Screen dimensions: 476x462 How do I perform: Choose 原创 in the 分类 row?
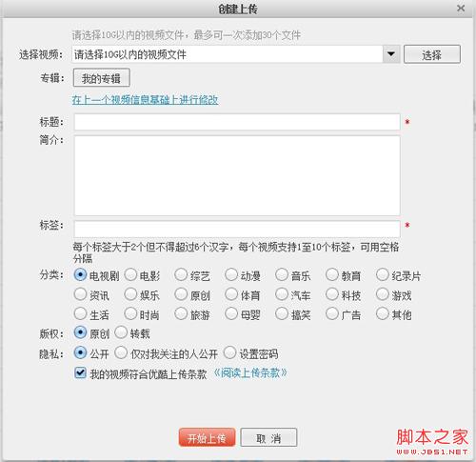[x=181, y=294]
